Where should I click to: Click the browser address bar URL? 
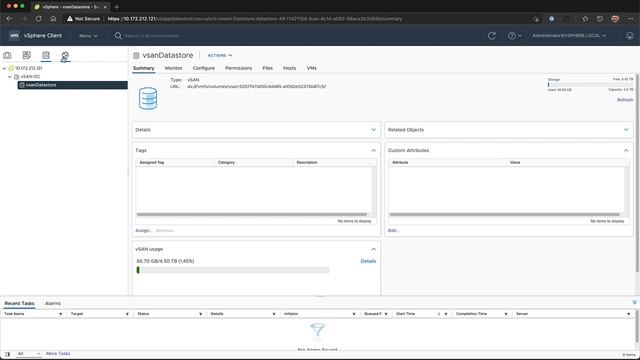coord(255,19)
